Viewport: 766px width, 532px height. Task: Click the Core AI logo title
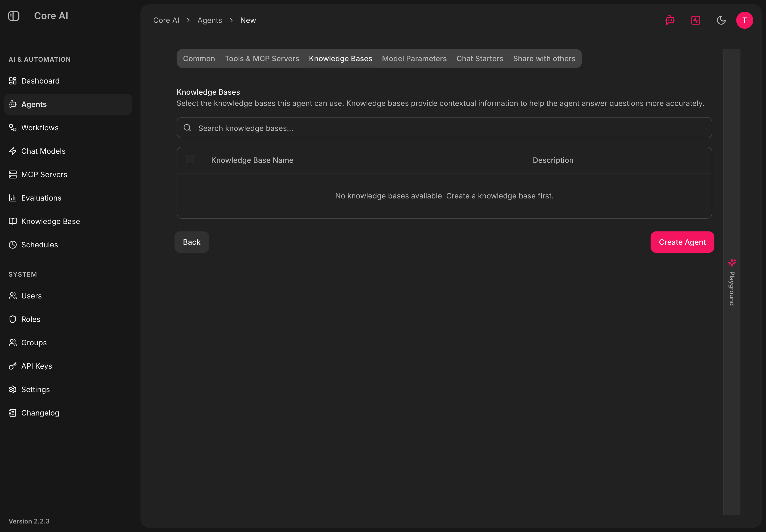51,16
